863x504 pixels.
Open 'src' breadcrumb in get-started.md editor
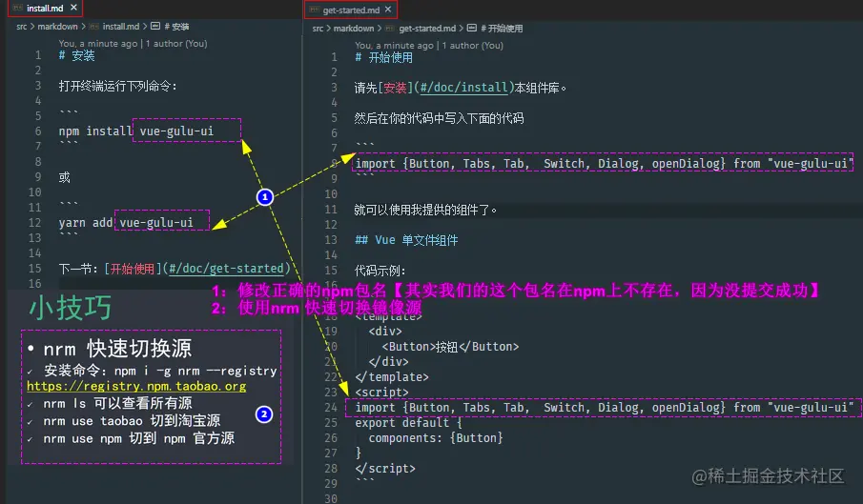pos(318,28)
